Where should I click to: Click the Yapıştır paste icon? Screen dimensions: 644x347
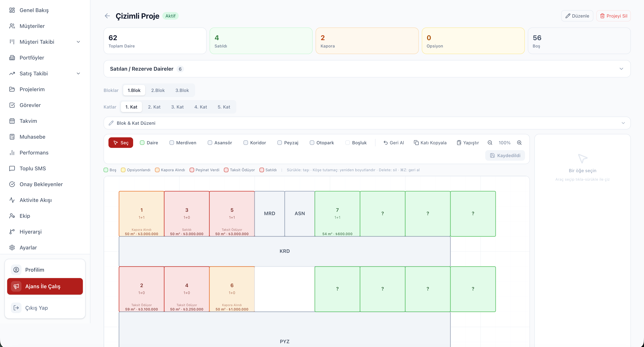459,143
